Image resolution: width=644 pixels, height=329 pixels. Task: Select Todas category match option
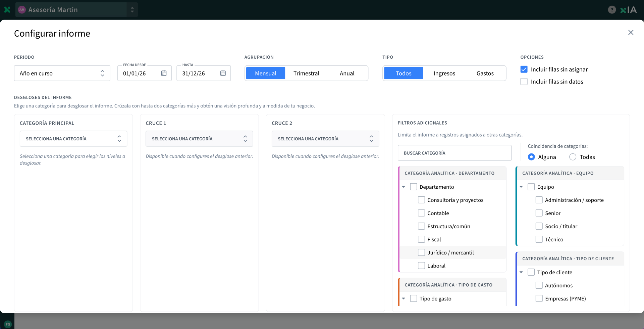pos(573,157)
